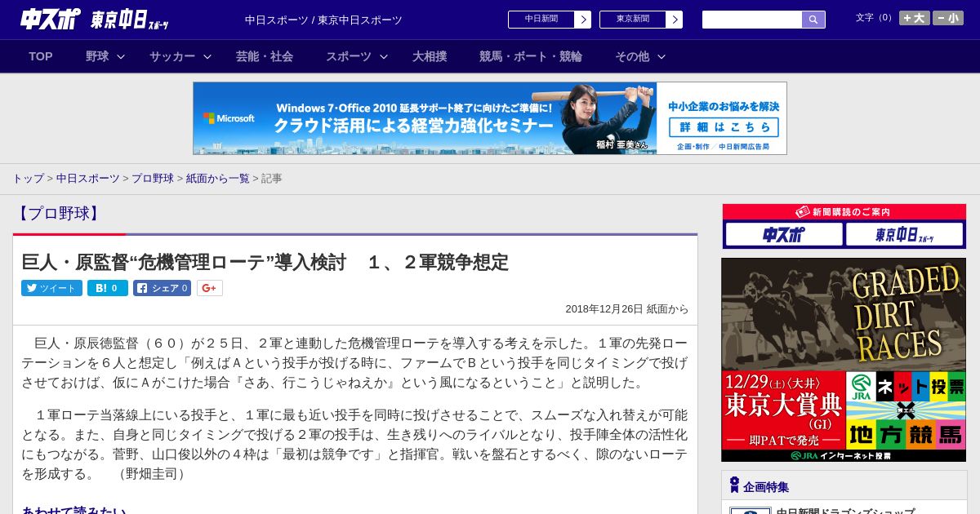Click the arrow next to 中日新聞
Image resolution: width=980 pixels, height=514 pixels.
583,20
